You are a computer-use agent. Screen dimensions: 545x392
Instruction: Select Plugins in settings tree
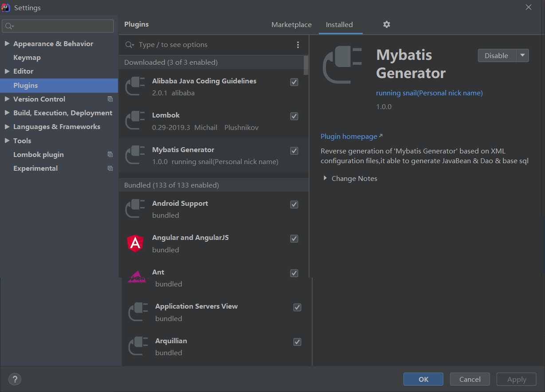click(x=59, y=85)
